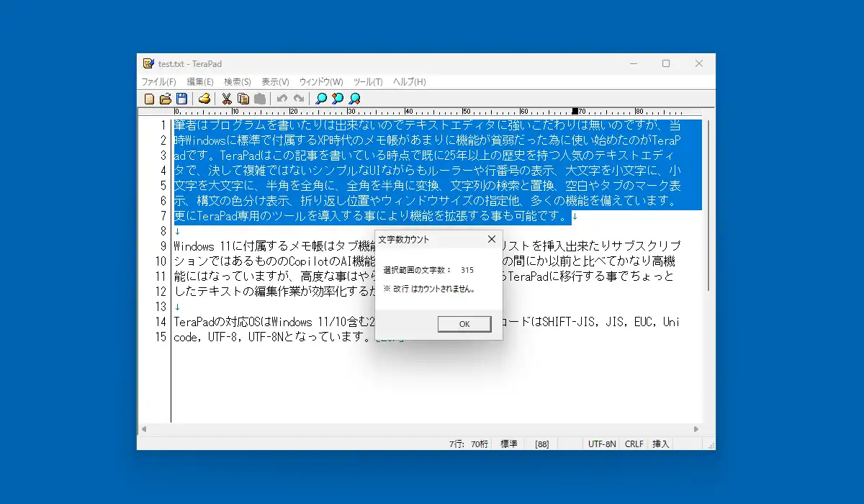The image size is (864, 504).
Task: Open the ファイル(F) menu
Action: click(158, 81)
